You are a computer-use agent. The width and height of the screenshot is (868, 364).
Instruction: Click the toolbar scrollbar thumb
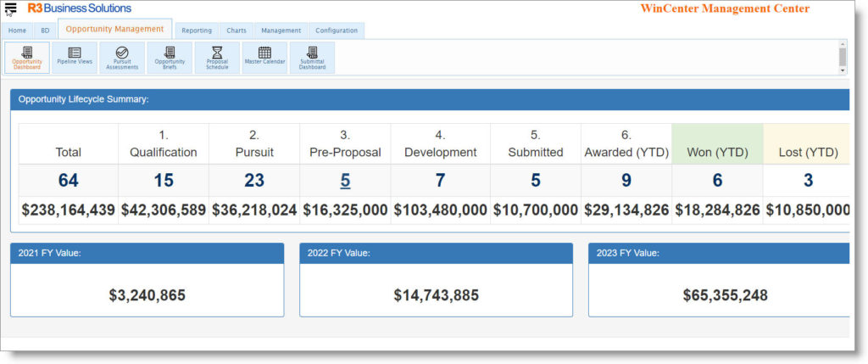(x=843, y=57)
